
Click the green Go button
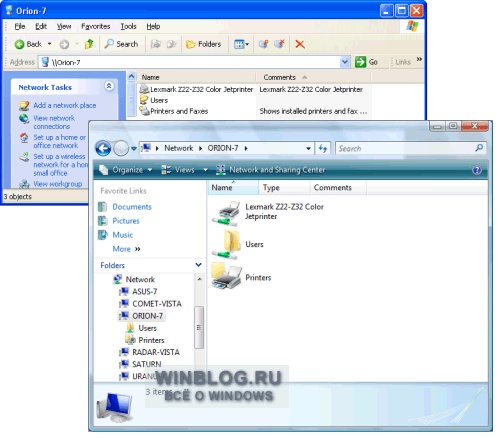point(366,62)
